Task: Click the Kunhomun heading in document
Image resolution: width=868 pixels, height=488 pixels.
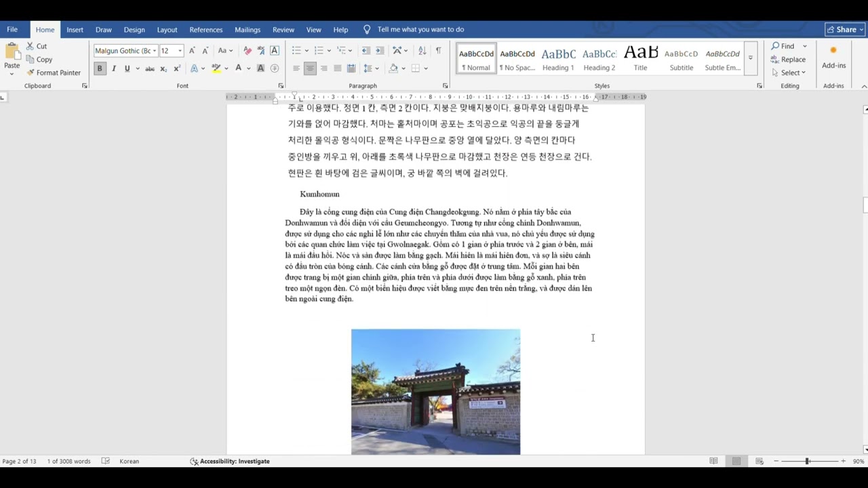Action: coord(319,194)
